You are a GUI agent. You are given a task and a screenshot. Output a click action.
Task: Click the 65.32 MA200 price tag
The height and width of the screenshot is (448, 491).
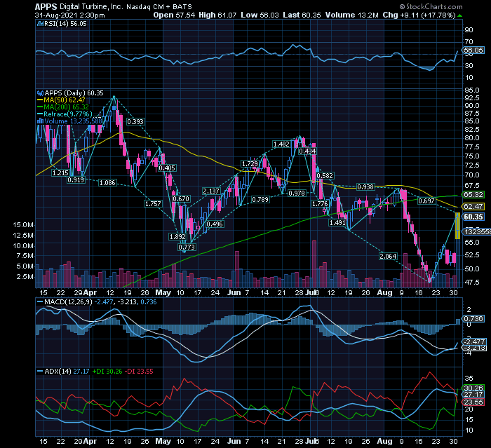click(473, 195)
